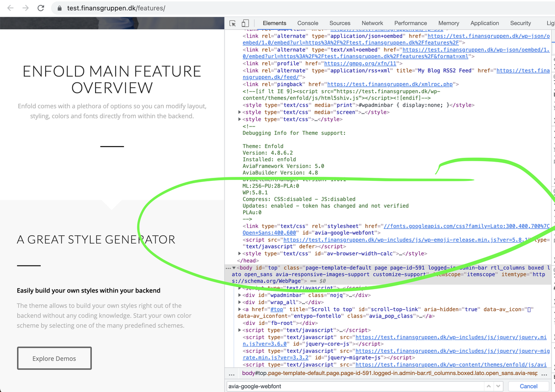
Task: Cancel the DevTools search
Action: coord(529,386)
